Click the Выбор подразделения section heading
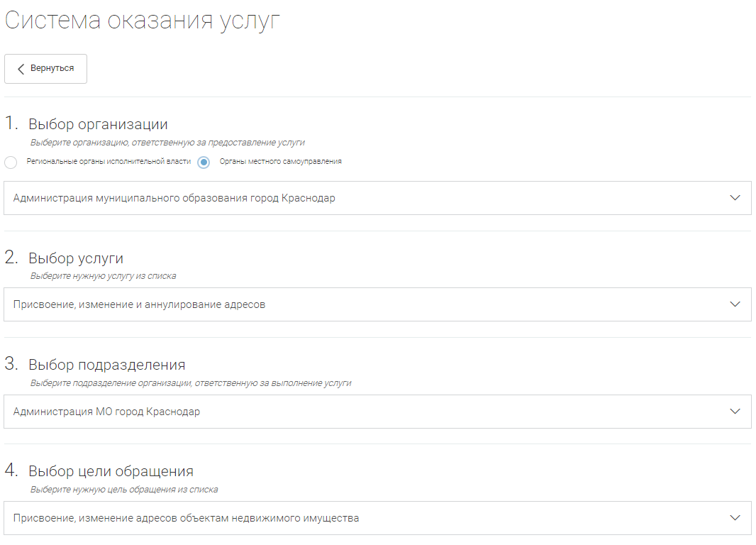The width and height of the screenshot is (756, 545). [x=106, y=365]
